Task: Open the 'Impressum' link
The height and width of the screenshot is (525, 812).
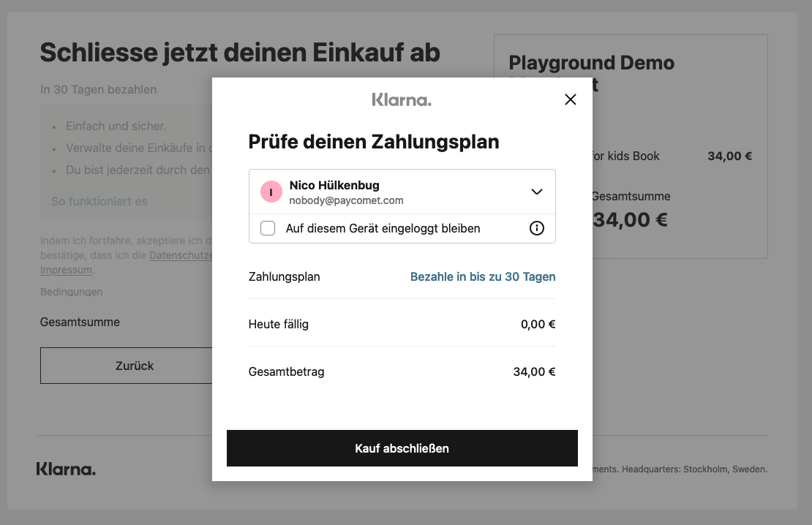Action: click(x=67, y=270)
